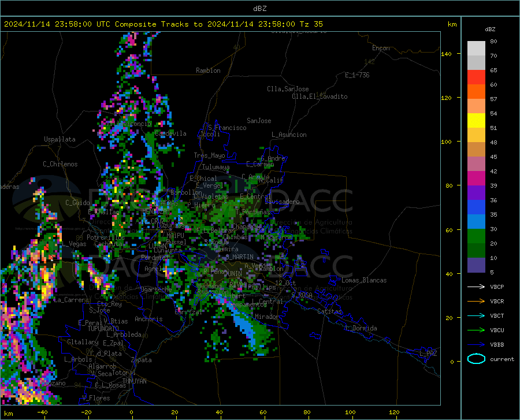The width and height of the screenshot is (520, 420).
Task: Click the orange VBCR arrow legend symbol
Action: click(x=476, y=301)
